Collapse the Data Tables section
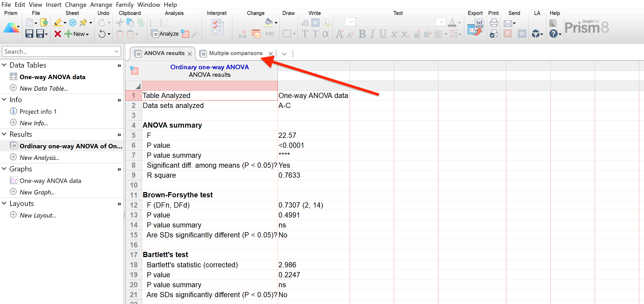 [x=4, y=65]
